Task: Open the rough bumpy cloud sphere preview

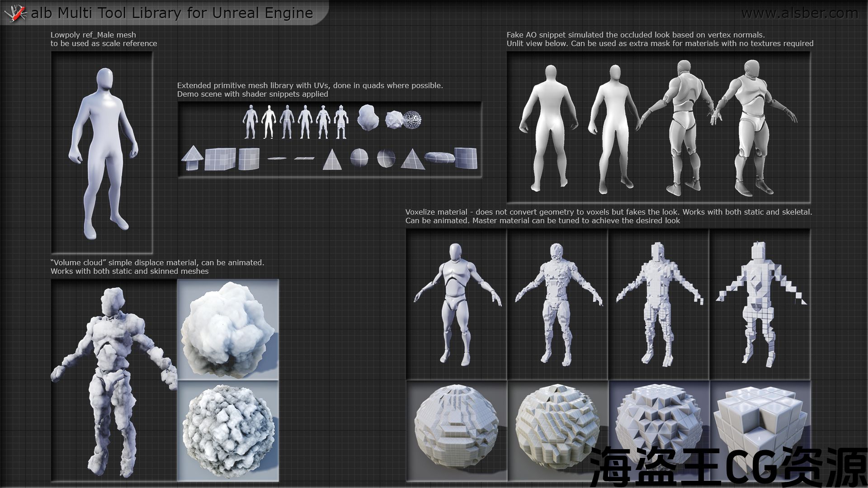Action: coord(228,431)
